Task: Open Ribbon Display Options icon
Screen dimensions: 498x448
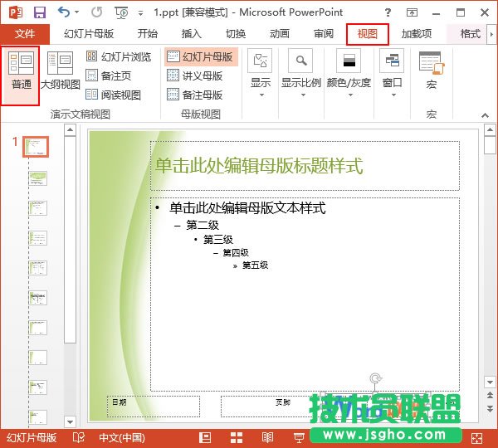Action: click(x=412, y=12)
